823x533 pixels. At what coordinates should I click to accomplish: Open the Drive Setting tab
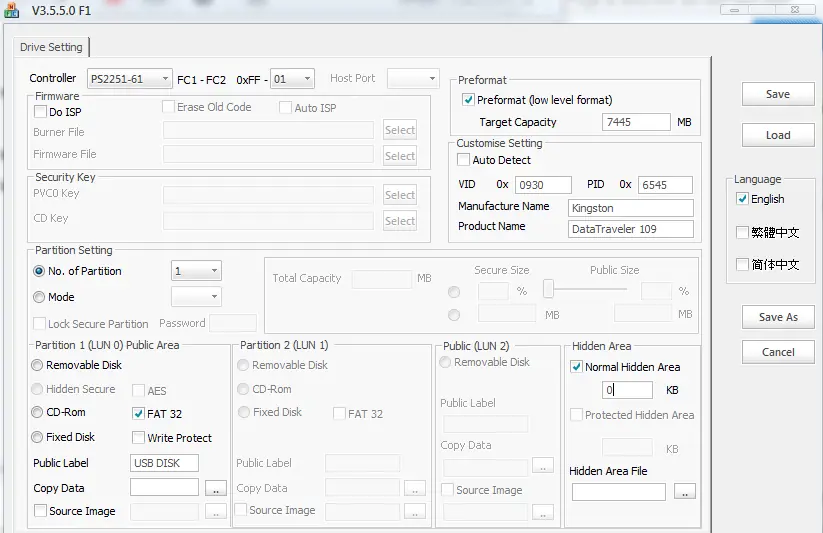click(x=51, y=47)
